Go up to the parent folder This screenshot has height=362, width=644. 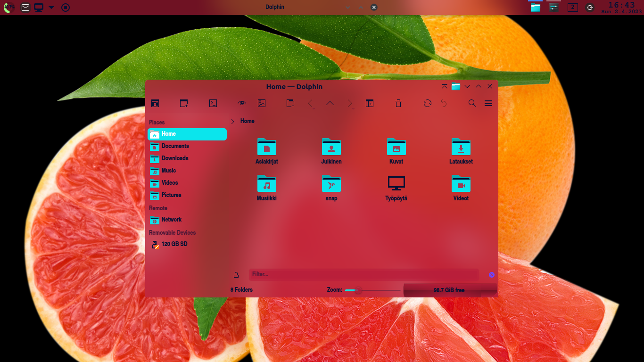tap(330, 103)
